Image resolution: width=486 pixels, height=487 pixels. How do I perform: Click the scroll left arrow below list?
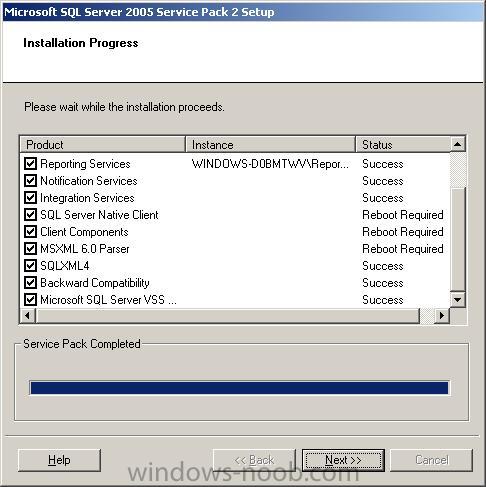[28, 315]
